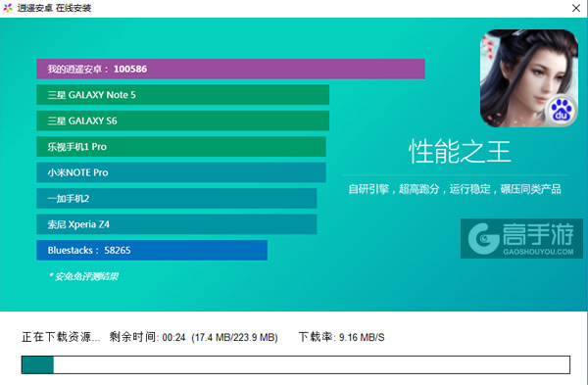The width and height of the screenshot is (588, 385).
Task: Click the 正在下载资源 status text
Action: click(61, 337)
